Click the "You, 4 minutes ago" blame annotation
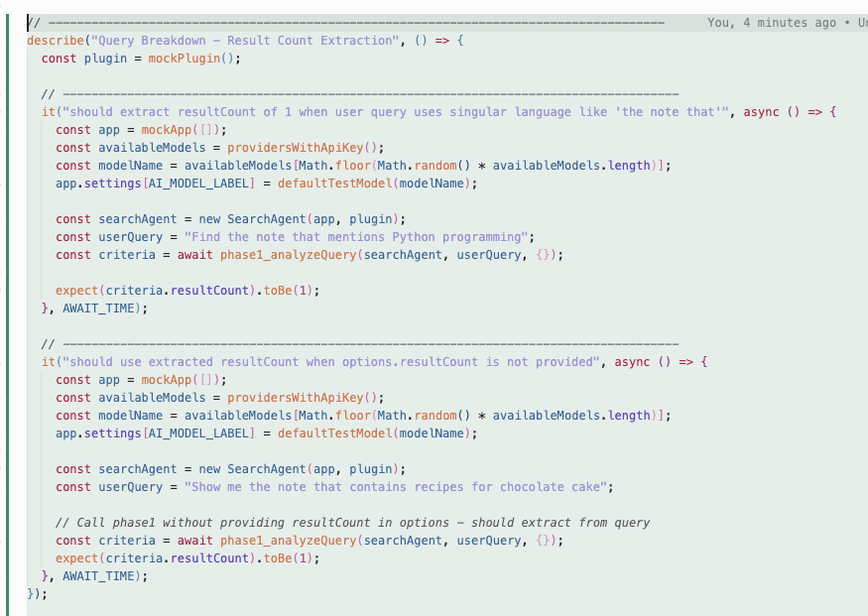Viewport: 868px width, 616px height. pos(771,23)
